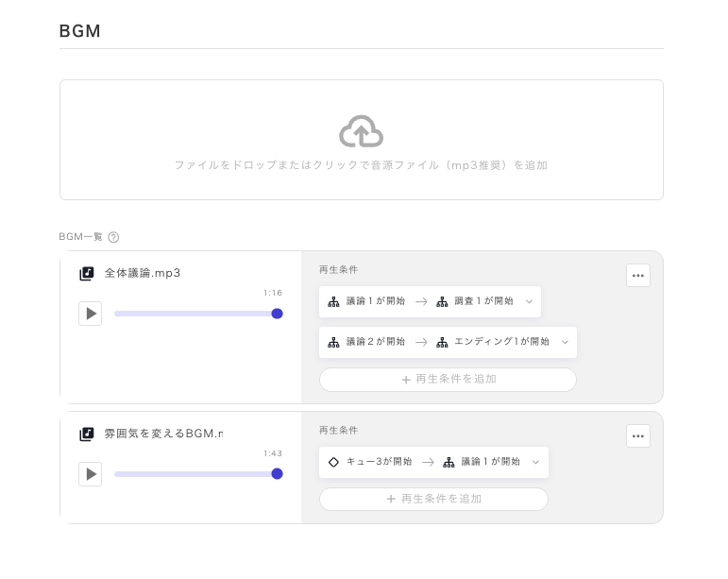The image size is (728, 579).
Task: Open the more options menu for 全体議論.mp3
Action: tap(638, 276)
